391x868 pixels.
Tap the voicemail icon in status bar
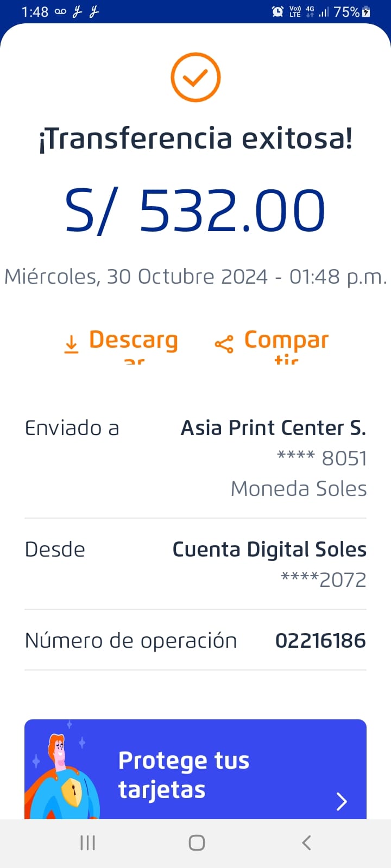click(x=60, y=11)
